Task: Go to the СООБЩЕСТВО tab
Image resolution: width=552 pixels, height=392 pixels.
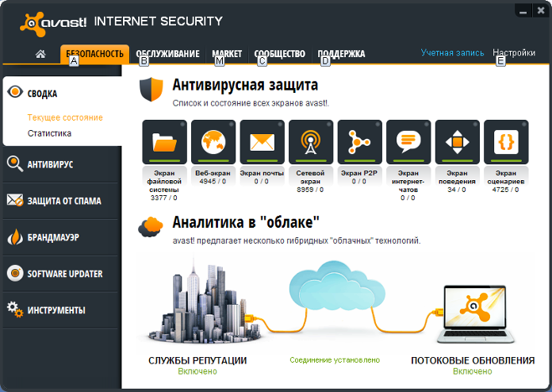Action: point(279,54)
